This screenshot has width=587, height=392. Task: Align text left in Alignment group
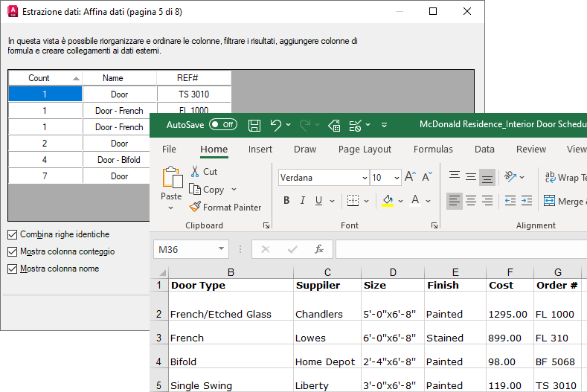click(x=455, y=201)
